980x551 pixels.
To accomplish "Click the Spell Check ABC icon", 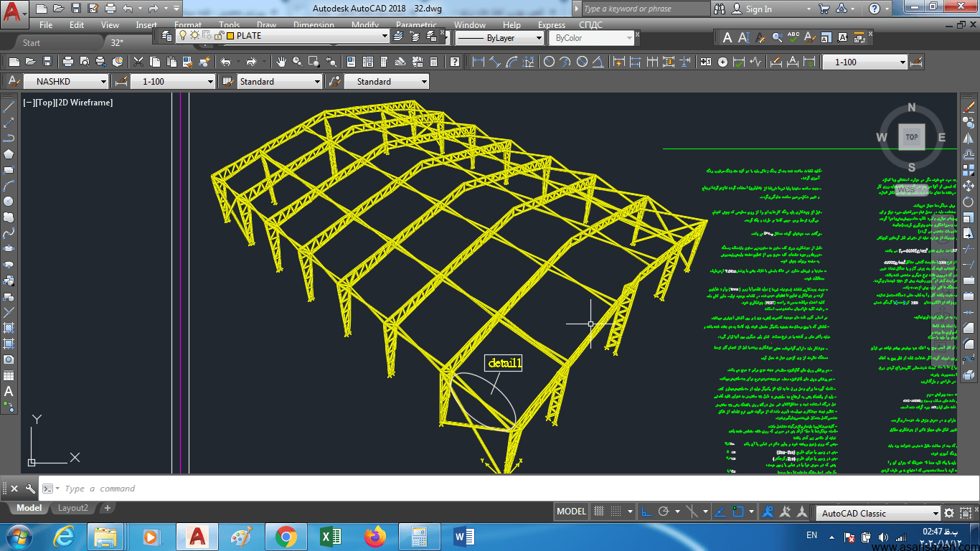I will pyautogui.click(x=793, y=37).
